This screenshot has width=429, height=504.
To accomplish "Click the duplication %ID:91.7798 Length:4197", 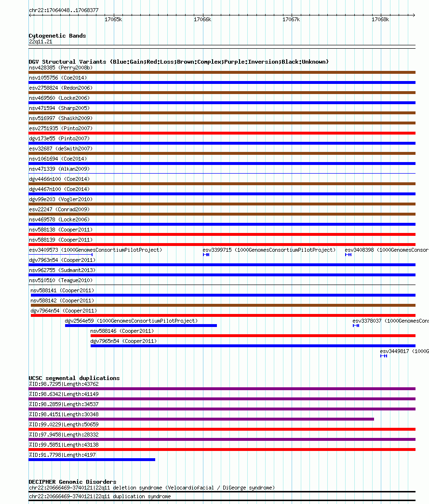I will click(x=92, y=460).
